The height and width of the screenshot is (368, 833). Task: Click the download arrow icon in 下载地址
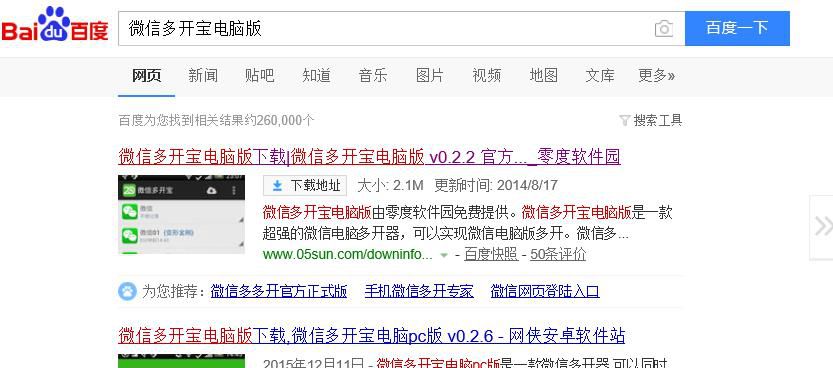pyautogui.click(x=277, y=186)
